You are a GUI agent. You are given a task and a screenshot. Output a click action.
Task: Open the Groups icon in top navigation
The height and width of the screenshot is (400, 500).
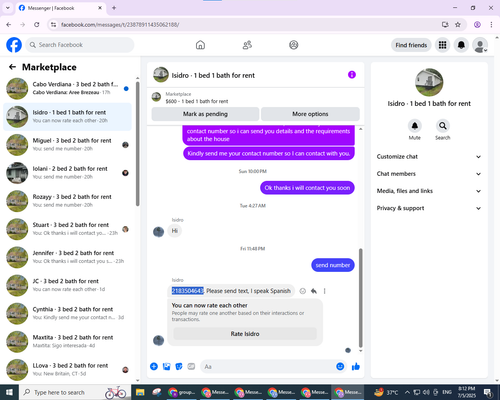tap(294, 45)
